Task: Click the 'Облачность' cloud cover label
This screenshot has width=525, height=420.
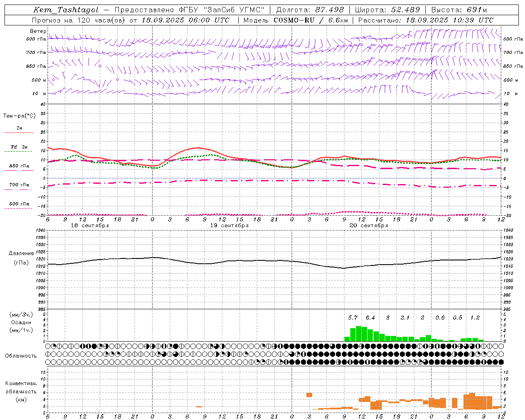Action: [x=21, y=356]
